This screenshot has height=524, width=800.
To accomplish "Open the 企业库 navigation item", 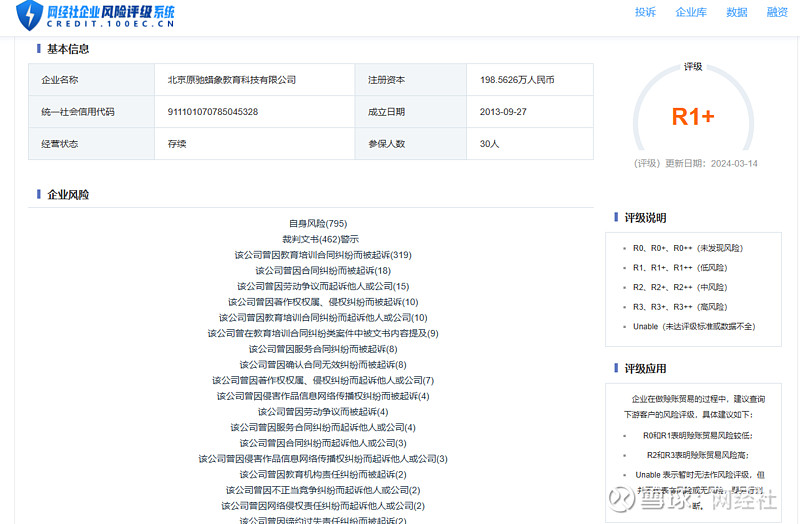I will pyautogui.click(x=691, y=12).
